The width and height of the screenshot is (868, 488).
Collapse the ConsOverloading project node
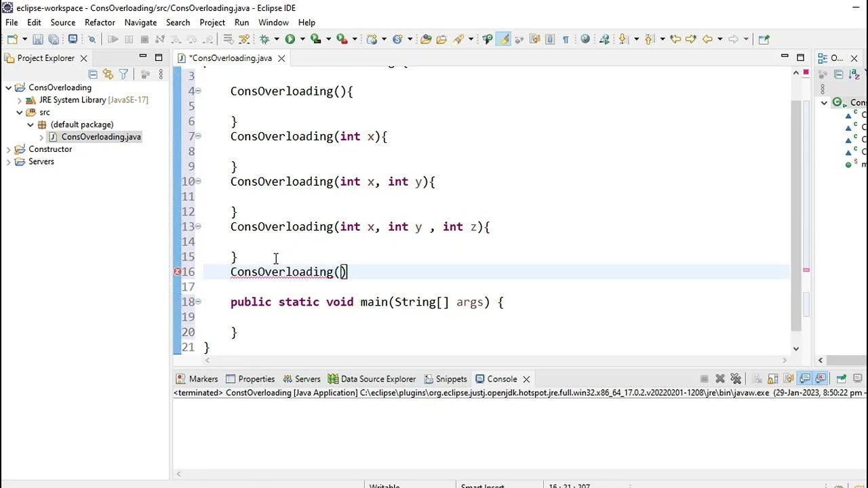8,87
